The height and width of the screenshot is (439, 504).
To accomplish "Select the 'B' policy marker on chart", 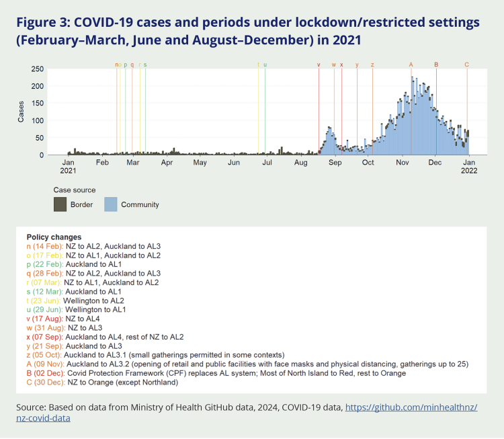I will (437, 65).
